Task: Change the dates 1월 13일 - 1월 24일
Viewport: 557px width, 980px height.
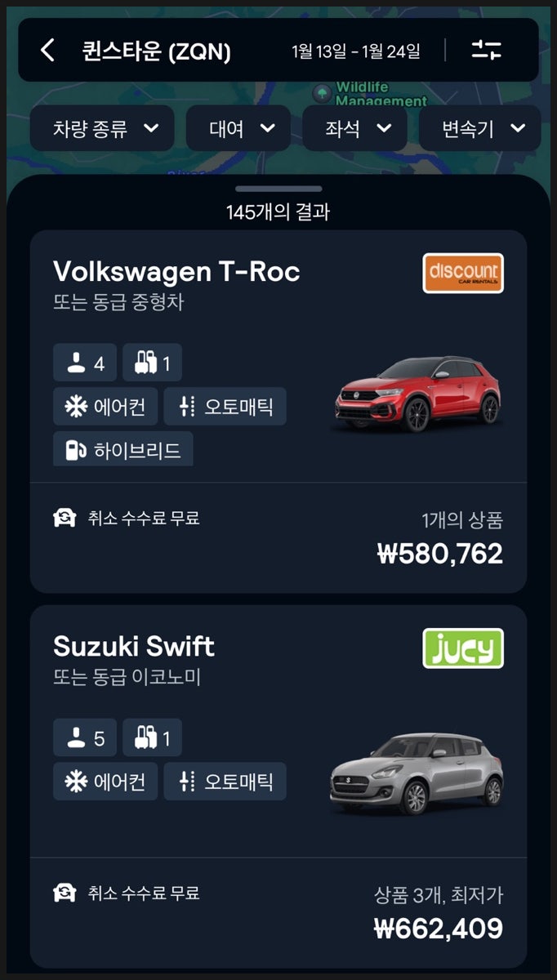Action: [356, 51]
